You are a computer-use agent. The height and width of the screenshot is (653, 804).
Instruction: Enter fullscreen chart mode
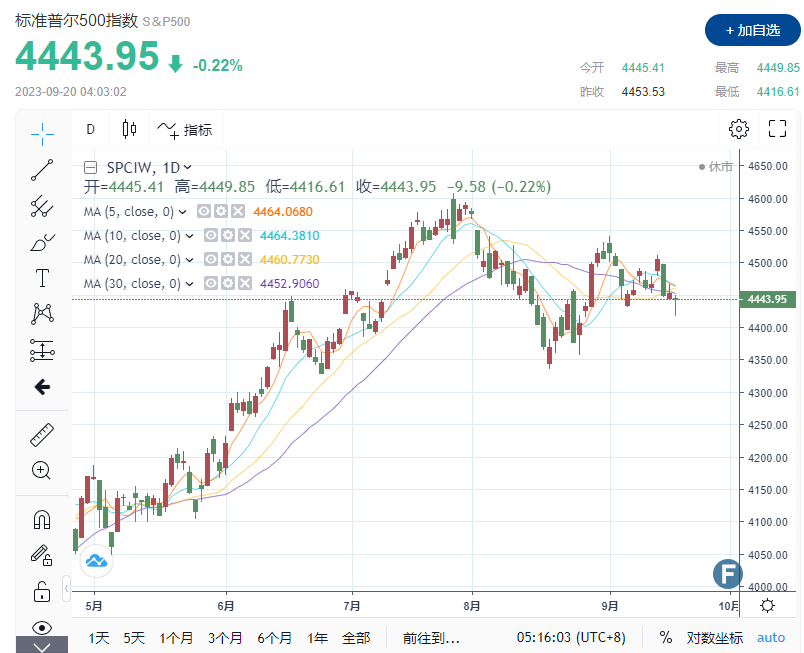tap(777, 129)
